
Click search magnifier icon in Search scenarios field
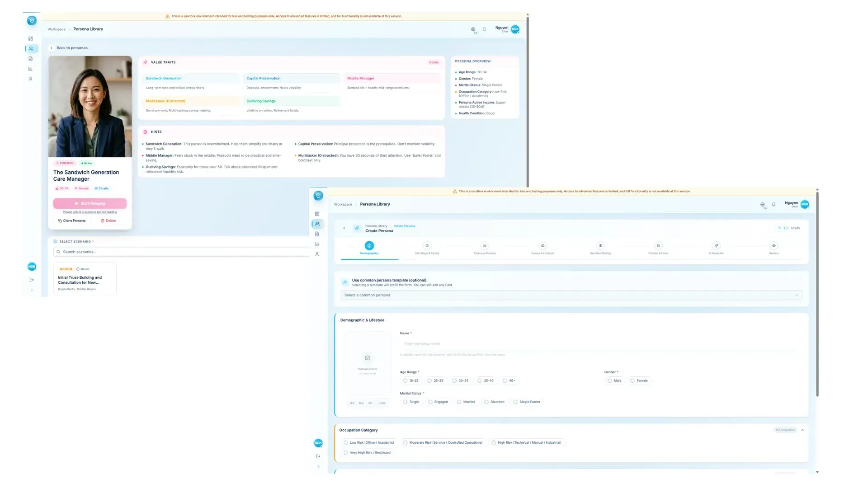pos(58,252)
